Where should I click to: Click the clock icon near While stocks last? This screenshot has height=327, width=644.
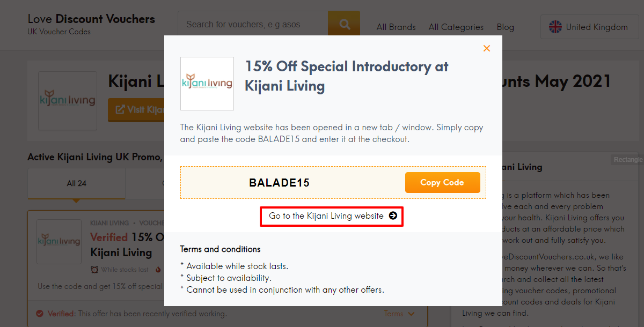94,270
